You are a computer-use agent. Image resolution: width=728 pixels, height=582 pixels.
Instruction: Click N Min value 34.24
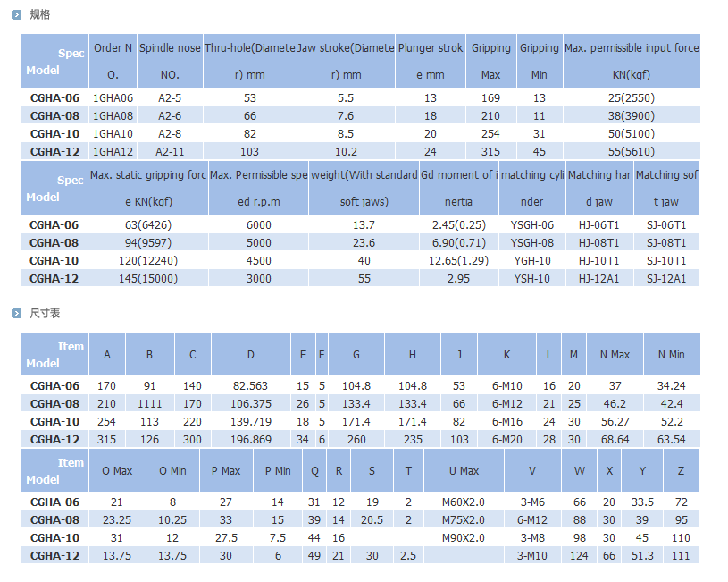[672, 386]
